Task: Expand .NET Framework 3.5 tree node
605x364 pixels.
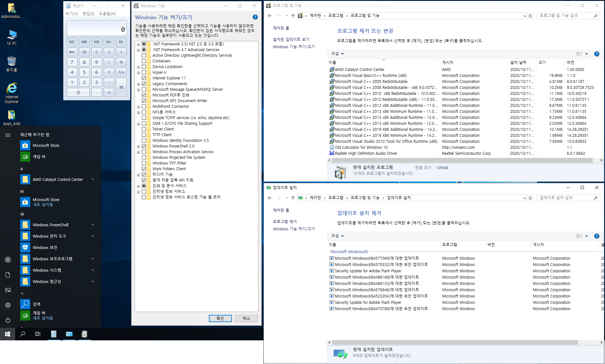Action: 138,44
